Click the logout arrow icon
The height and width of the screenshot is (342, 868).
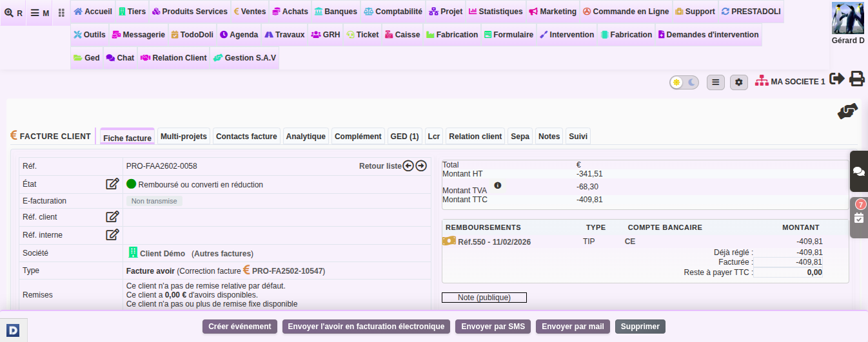837,79
